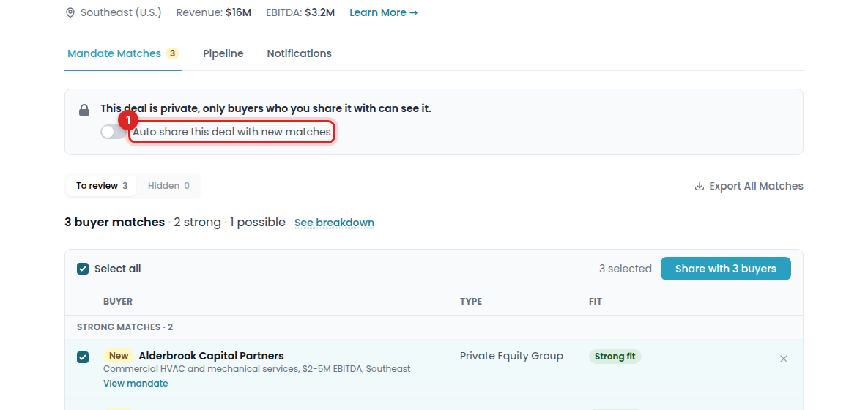Hide the Alderbrook Capital Partners match
Image resolution: width=868 pixels, height=410 pixels.
(783, 359)
